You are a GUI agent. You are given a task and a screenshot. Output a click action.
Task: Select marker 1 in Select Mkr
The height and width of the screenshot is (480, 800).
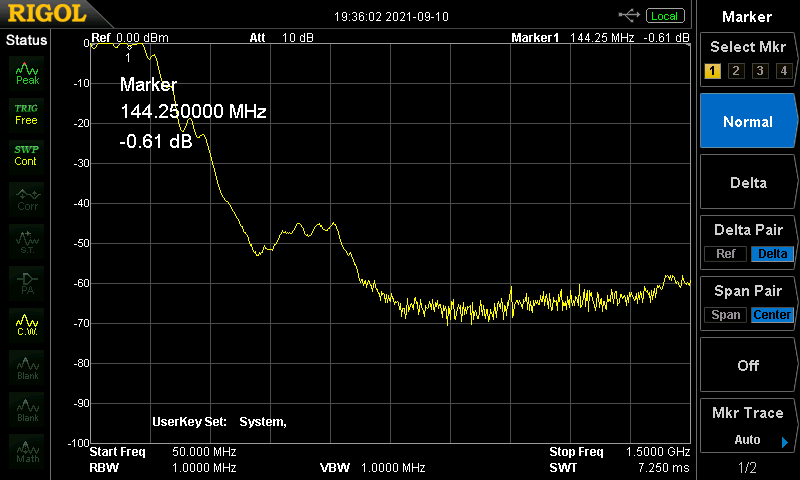click(x=713, y=71)
